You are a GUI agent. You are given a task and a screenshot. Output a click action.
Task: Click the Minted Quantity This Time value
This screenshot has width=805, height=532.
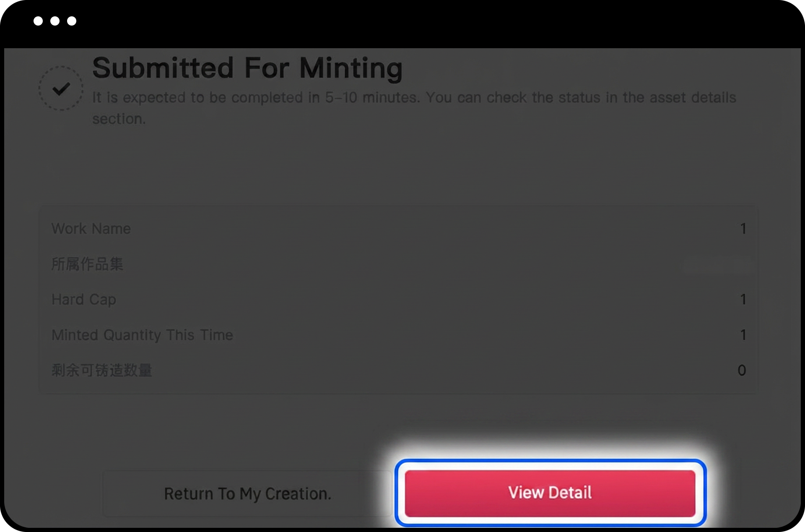point(743,335)
